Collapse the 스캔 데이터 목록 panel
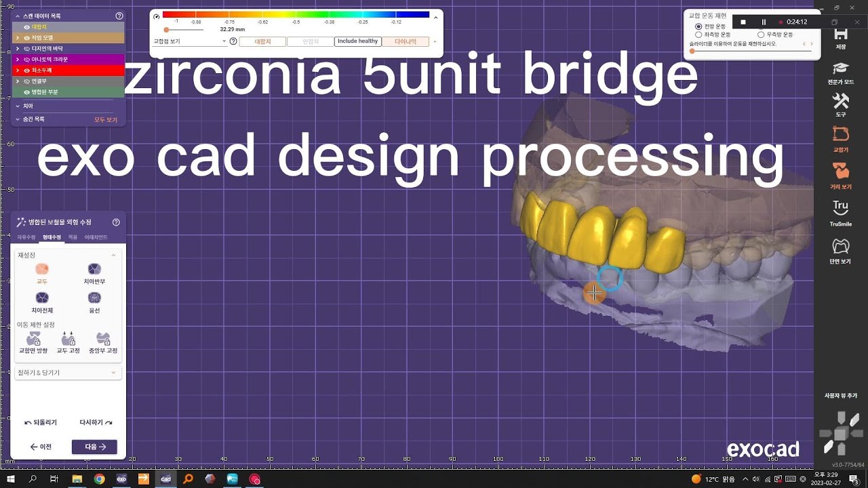 coord(18,16)
